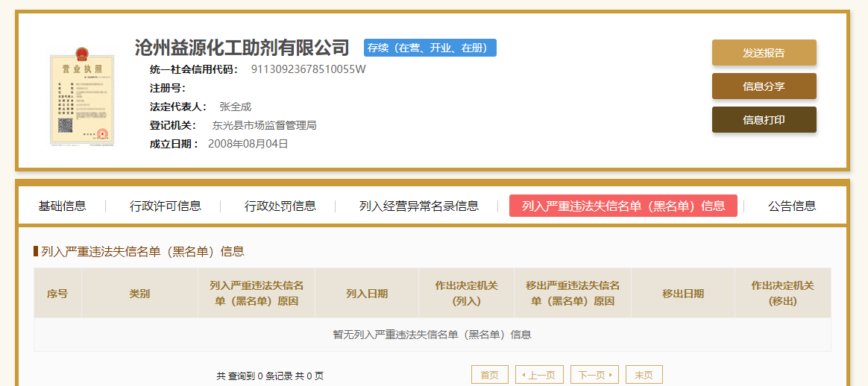Select the credit code 91130923678510055W
Viewport: 868px width, 386px height.
(x=308, y=69)
